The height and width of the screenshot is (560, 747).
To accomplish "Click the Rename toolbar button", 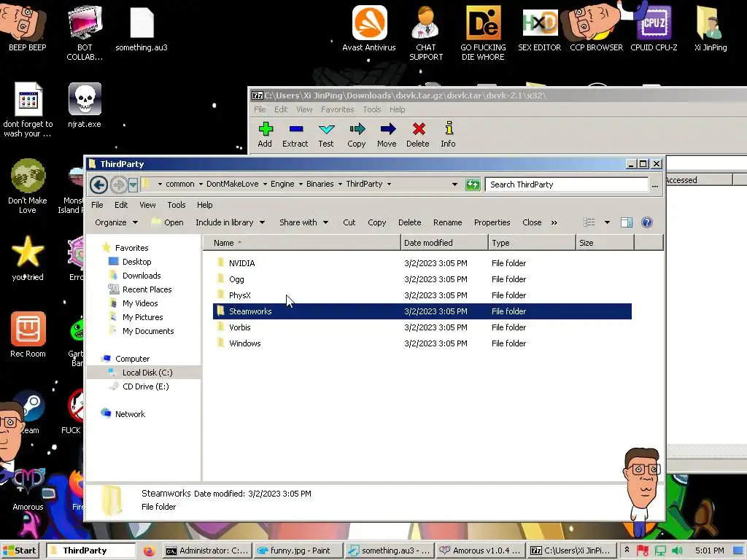I will pyautogui.click(x=447, y=222).
